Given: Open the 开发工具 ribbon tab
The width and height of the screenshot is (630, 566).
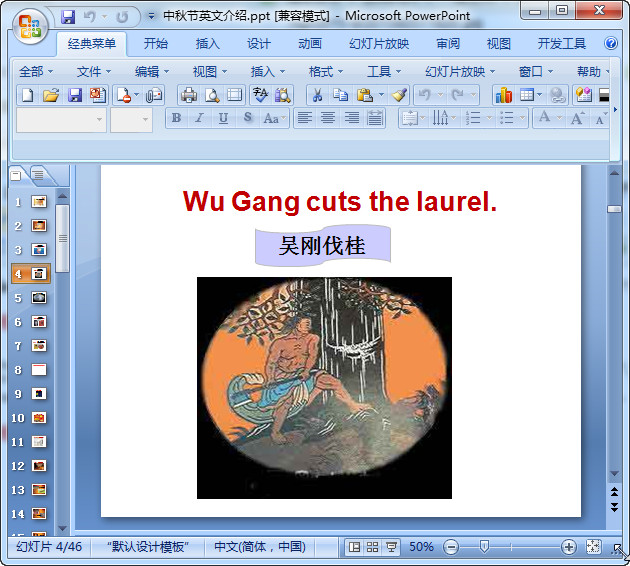Looking at the screenshot, I should 562,43.
